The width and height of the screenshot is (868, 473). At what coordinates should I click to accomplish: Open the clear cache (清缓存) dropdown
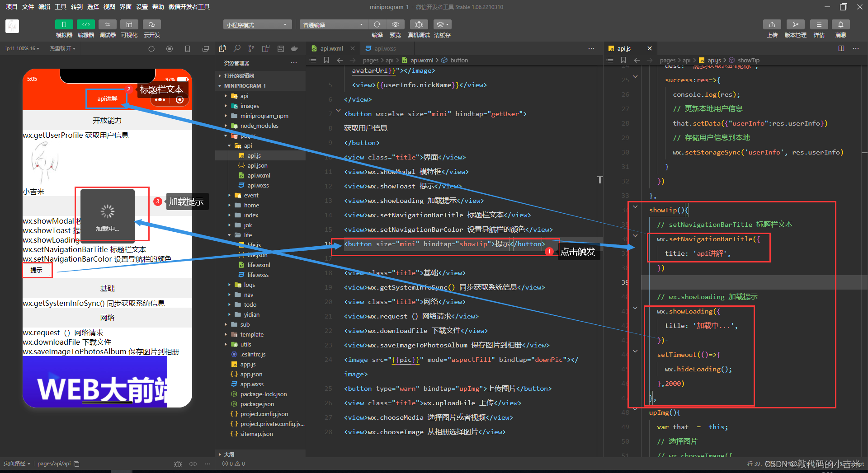442,24
